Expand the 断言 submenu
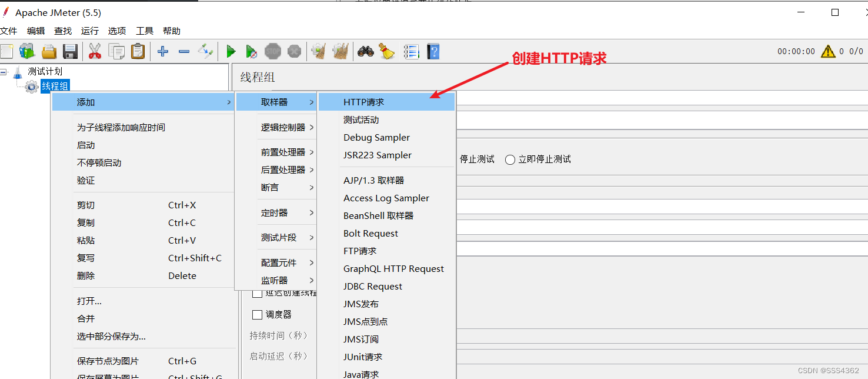 click(276, 187)
